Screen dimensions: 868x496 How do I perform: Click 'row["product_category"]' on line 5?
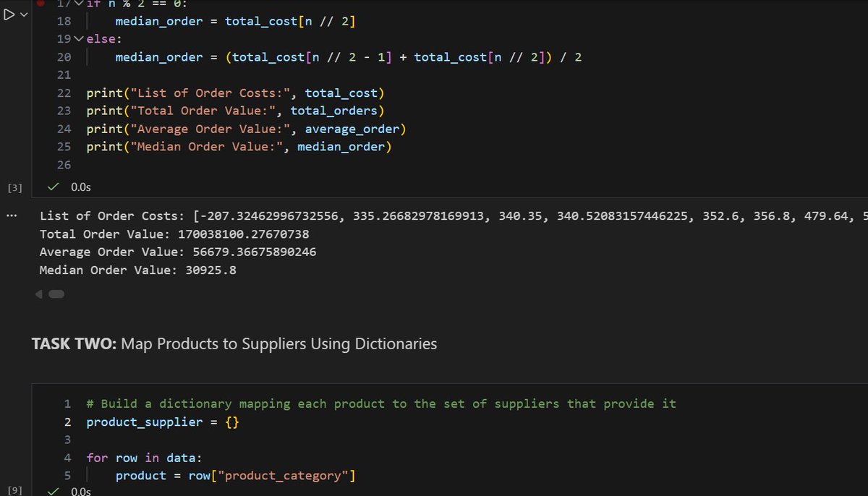tap(272, 476)
